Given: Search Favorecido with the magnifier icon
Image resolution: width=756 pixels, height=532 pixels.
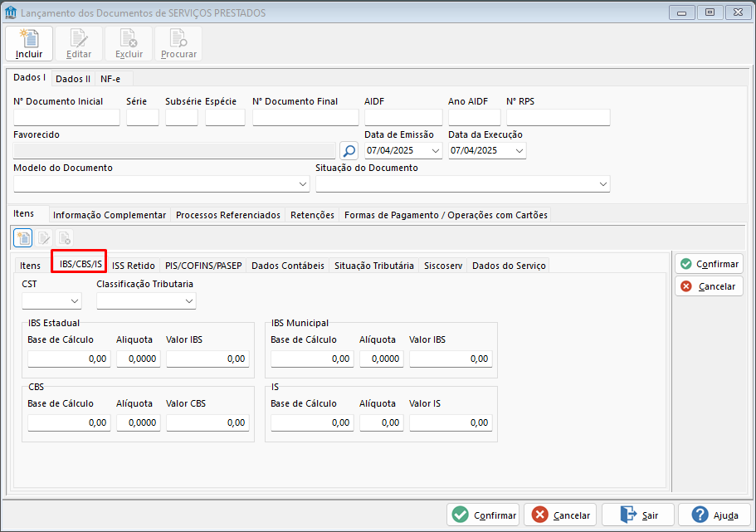Looking at the screenshot, I should [349, 150].
